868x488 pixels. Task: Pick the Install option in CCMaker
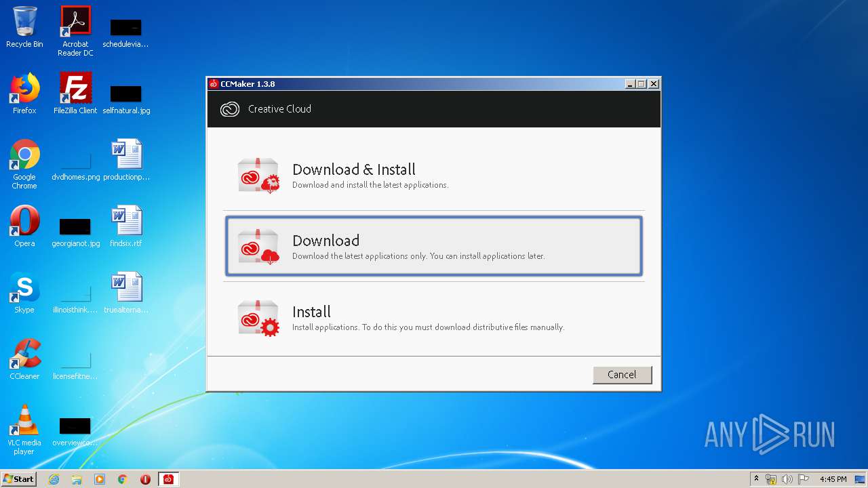click(x=433, y=317)
